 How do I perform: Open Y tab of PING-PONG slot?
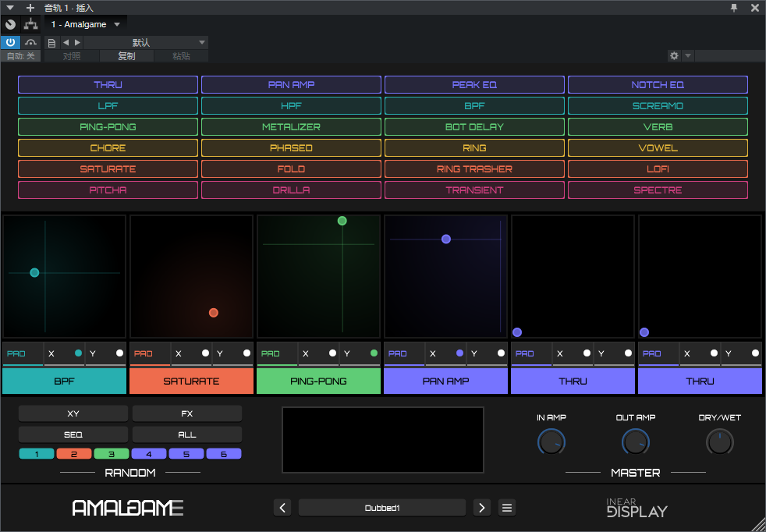pyautogui.click(x=360, y=353)
